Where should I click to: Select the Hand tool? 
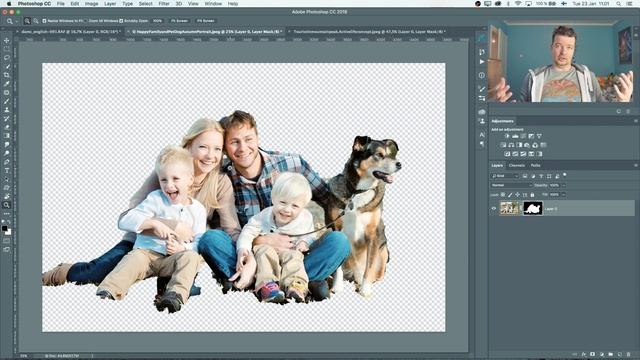[x=7, y=197]
